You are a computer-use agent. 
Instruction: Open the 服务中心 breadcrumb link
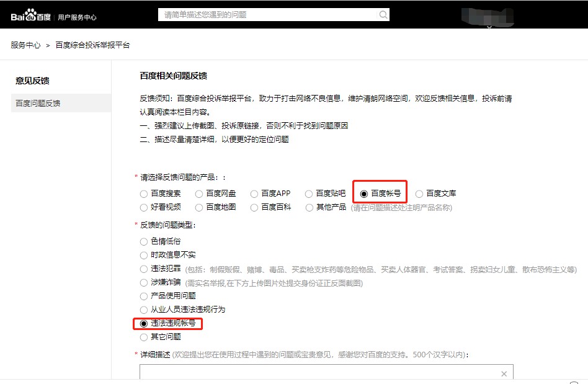[x=25, y=45]
